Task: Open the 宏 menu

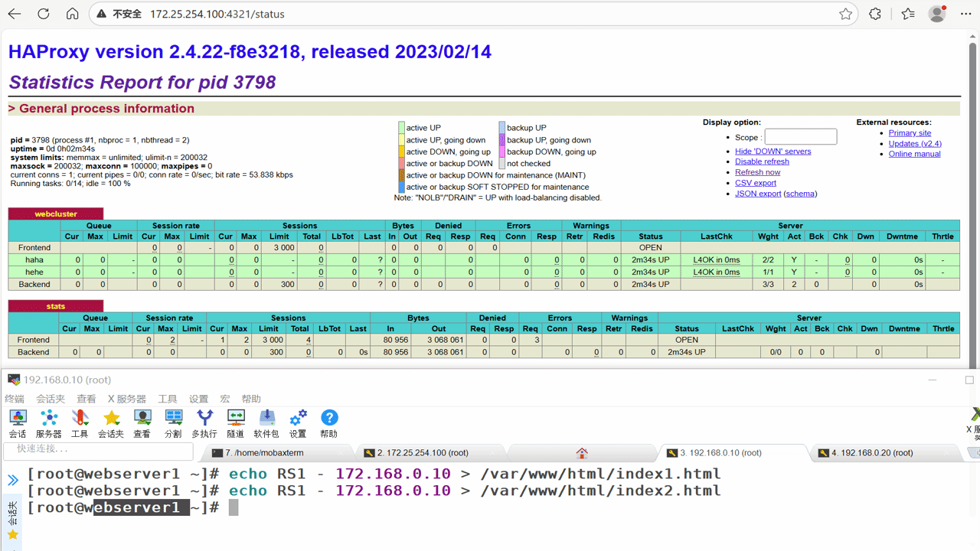Action: point(225,399)
